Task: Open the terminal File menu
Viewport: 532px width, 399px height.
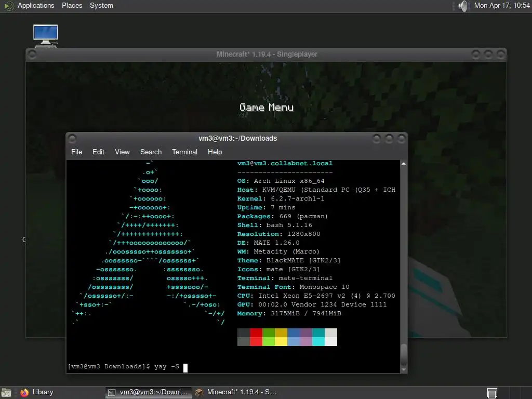Action: coord(77,152)
